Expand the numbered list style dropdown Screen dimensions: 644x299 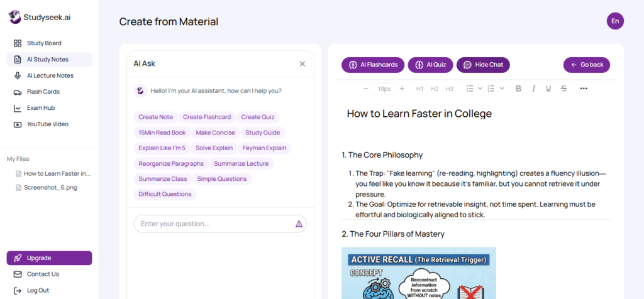click(501, 89)
